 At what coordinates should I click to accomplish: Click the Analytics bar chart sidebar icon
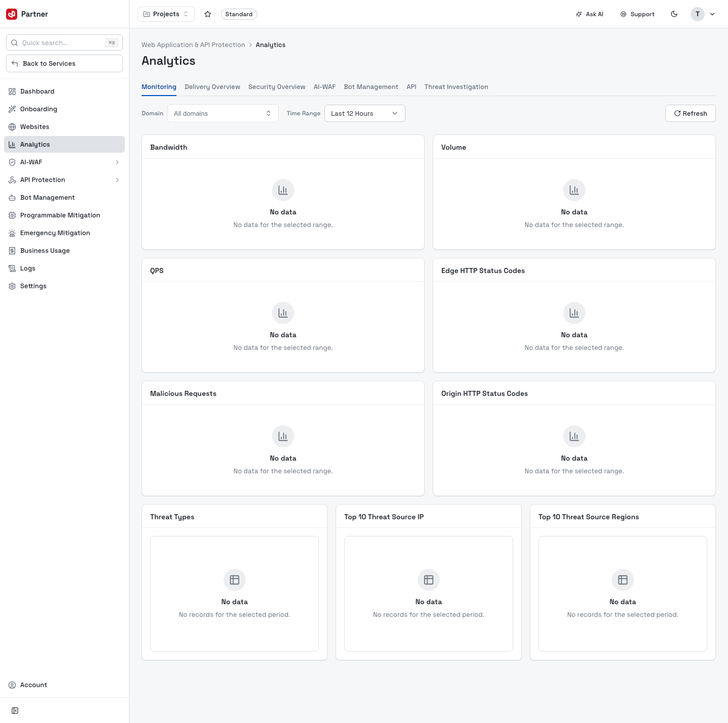click(12, 145)
